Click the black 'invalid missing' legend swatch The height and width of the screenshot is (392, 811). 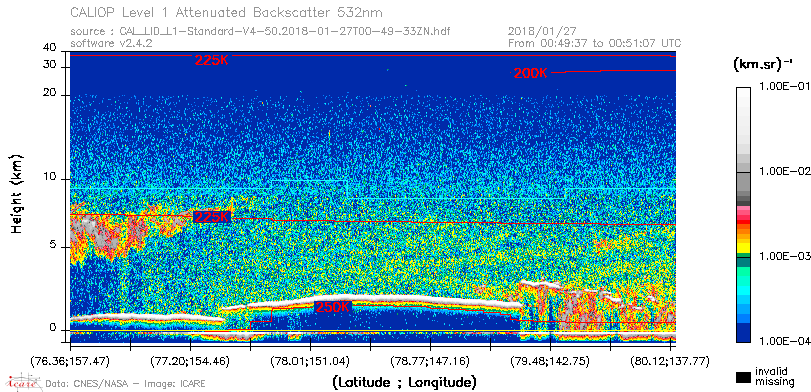point(743,377)
